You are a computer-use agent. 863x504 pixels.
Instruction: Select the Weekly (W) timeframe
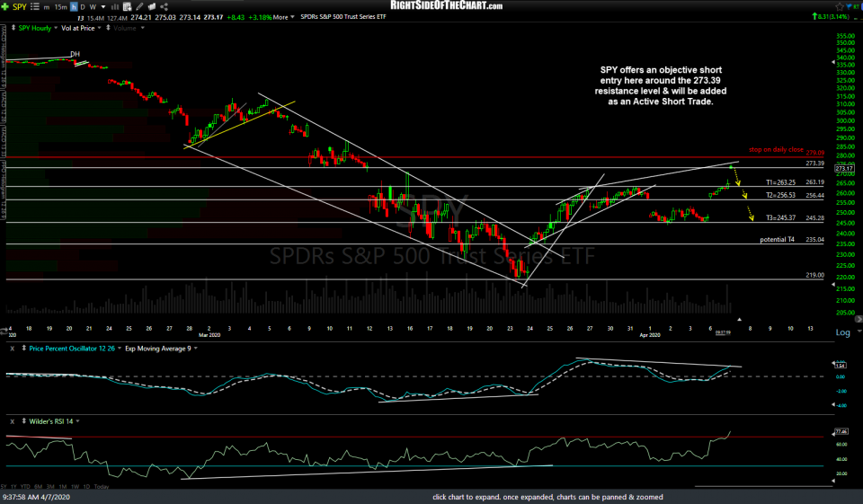click(93, 7)
